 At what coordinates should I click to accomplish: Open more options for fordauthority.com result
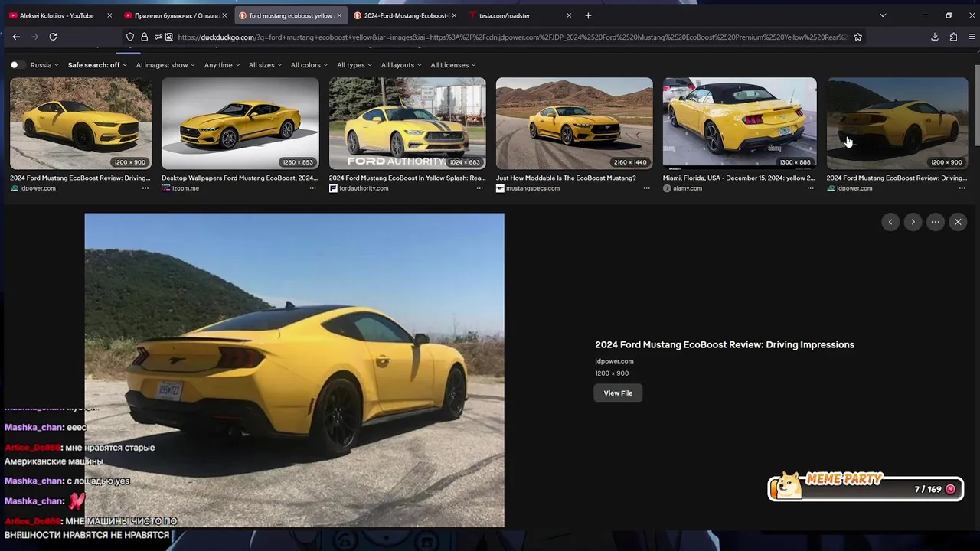(479, 188)
